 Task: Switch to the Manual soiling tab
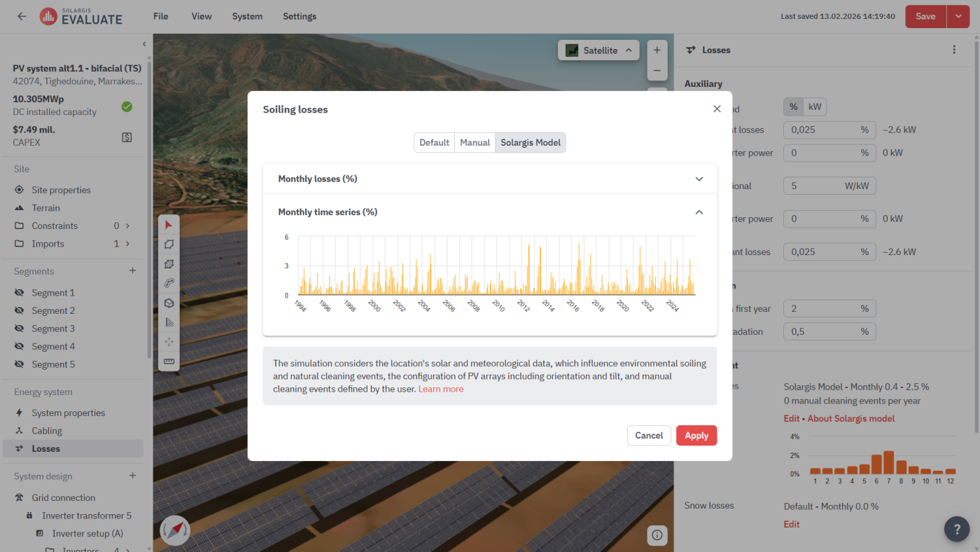point(475,142)
